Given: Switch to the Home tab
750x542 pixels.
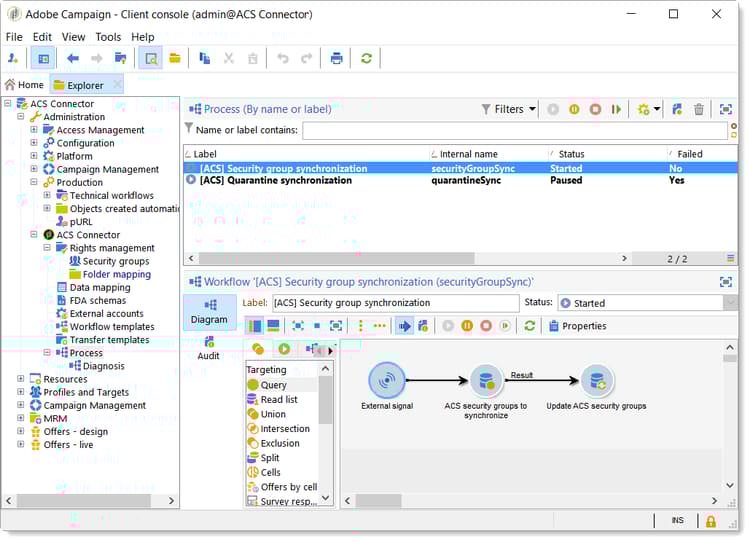Looking at the screenshot, I should pos(25,85).
